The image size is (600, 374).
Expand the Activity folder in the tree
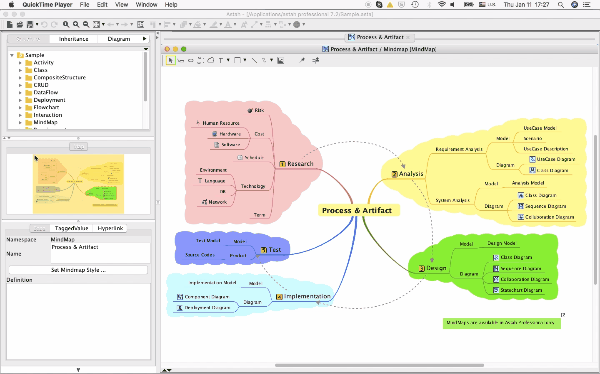tap(20, 63)
